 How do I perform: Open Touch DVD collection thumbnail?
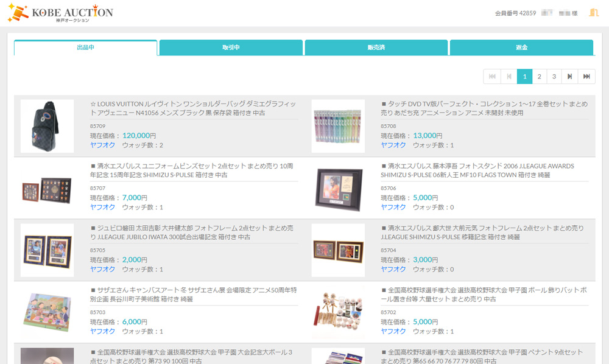(x=338, y=126)
